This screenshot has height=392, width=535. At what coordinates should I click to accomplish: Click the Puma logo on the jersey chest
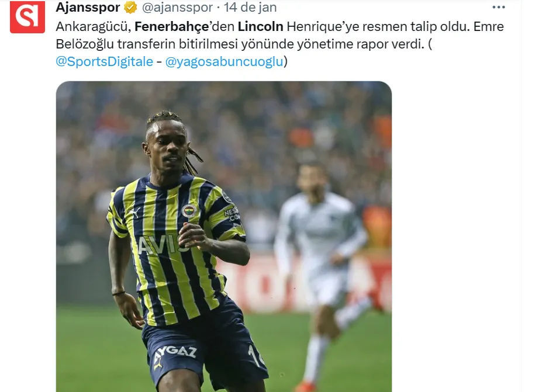click(134, 213)
